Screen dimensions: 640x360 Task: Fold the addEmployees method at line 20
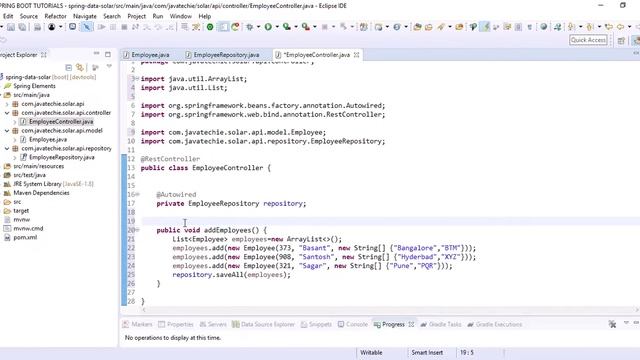coord(138,230)
